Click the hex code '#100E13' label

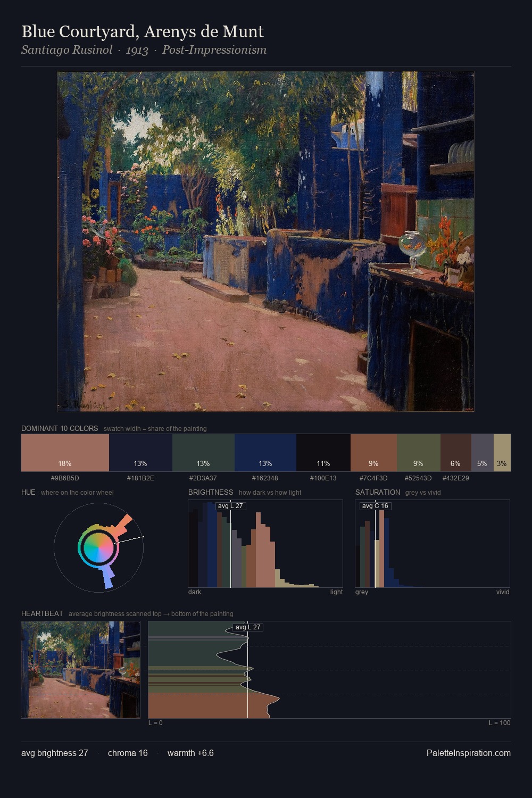323,478
